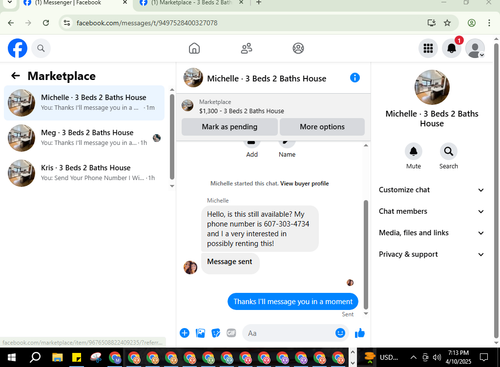Select Kris - 3 Beds 2 Baths House conversation

tap(84, 173)
